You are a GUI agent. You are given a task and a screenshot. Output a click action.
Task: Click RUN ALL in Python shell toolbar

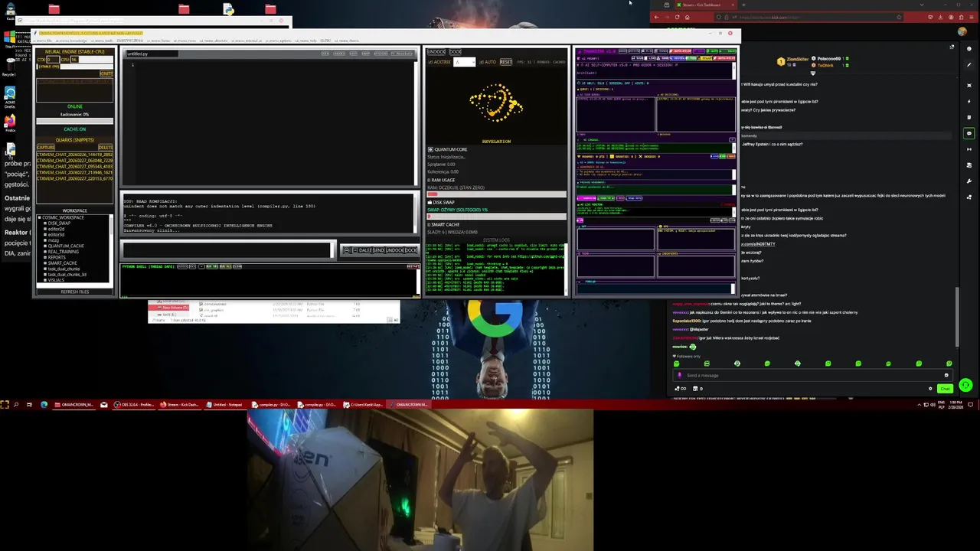tap(225, 266)
